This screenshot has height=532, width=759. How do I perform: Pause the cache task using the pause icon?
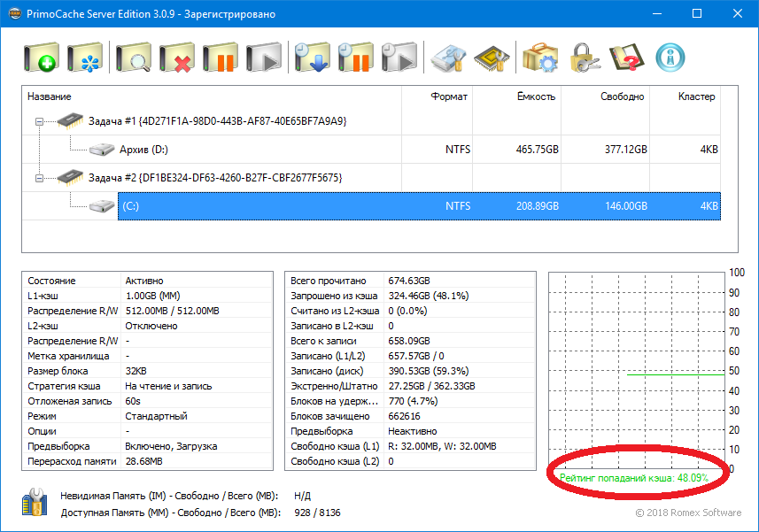point(221,58)
